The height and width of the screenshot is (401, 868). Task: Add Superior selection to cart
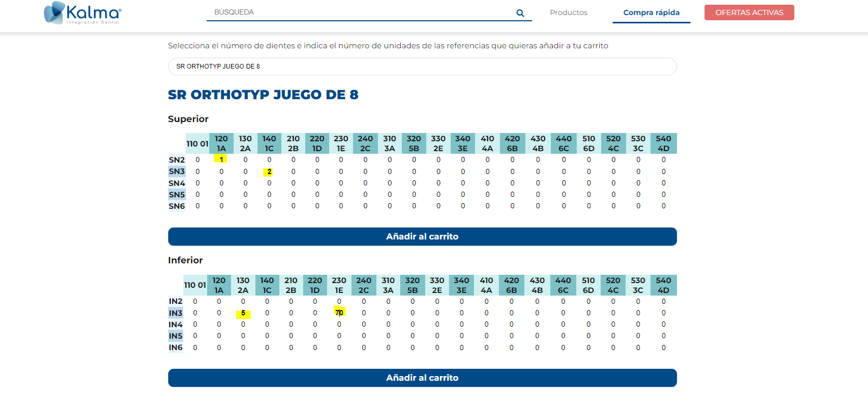422,236
